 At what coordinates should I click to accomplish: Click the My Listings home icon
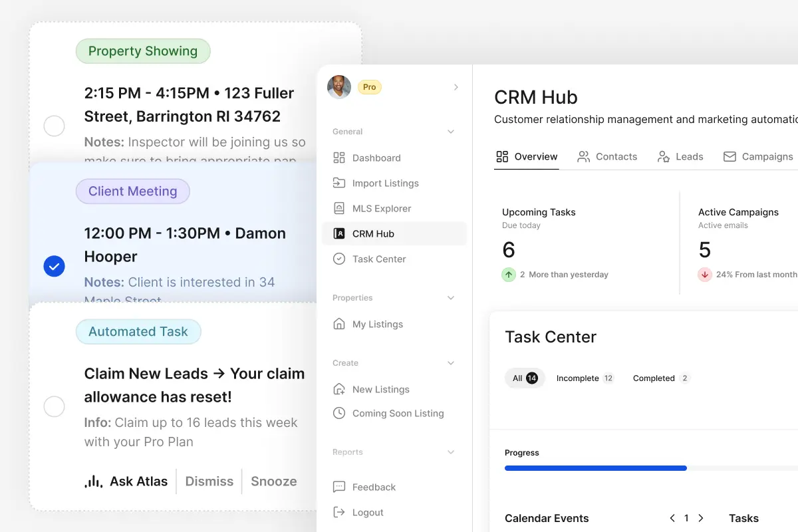(339, 324)
